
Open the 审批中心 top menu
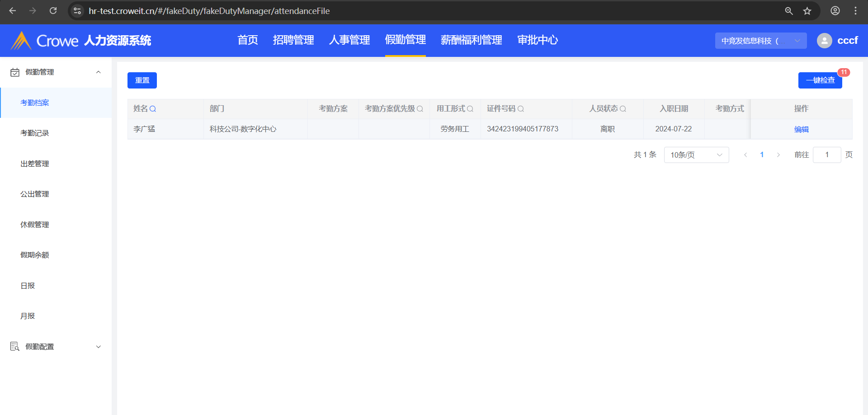[x=537, y=40]
